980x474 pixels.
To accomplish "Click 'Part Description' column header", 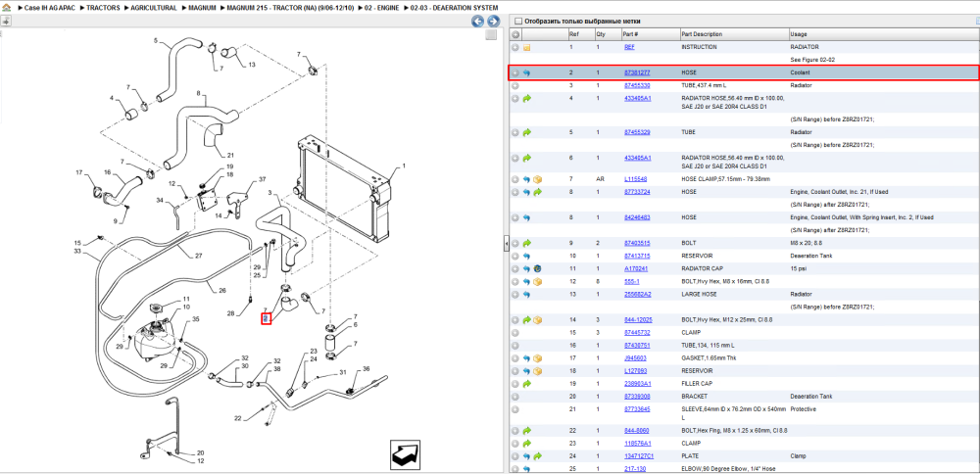I will [x=702, y=34].
